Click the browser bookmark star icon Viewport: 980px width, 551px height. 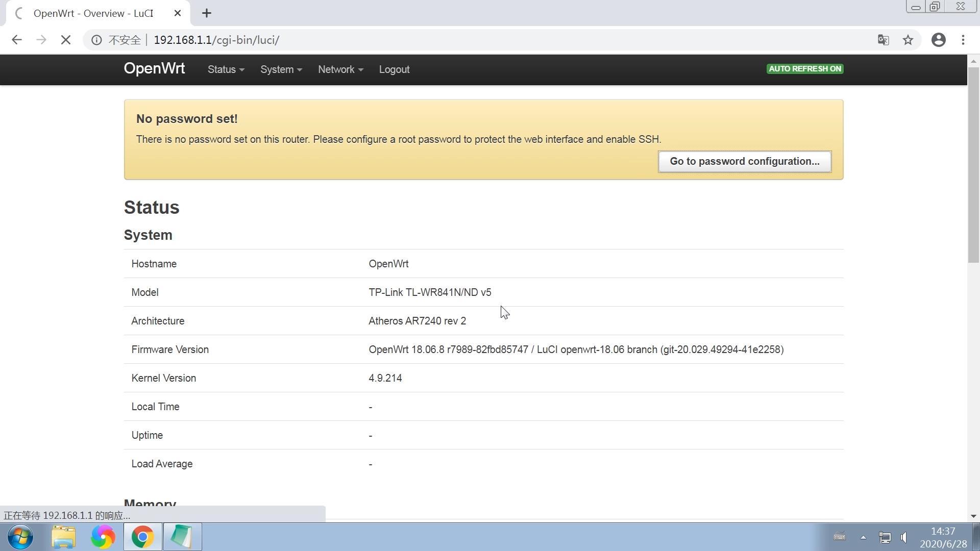[909, 40]
